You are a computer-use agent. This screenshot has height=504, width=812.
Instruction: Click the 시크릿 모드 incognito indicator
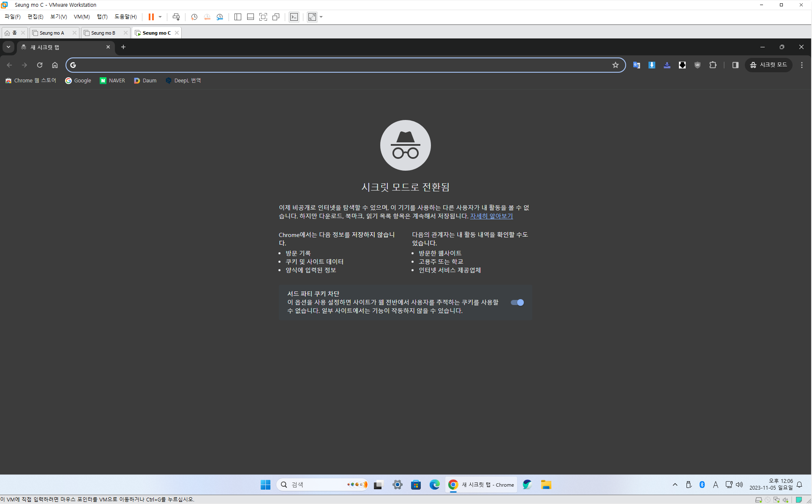click(768, 65)
